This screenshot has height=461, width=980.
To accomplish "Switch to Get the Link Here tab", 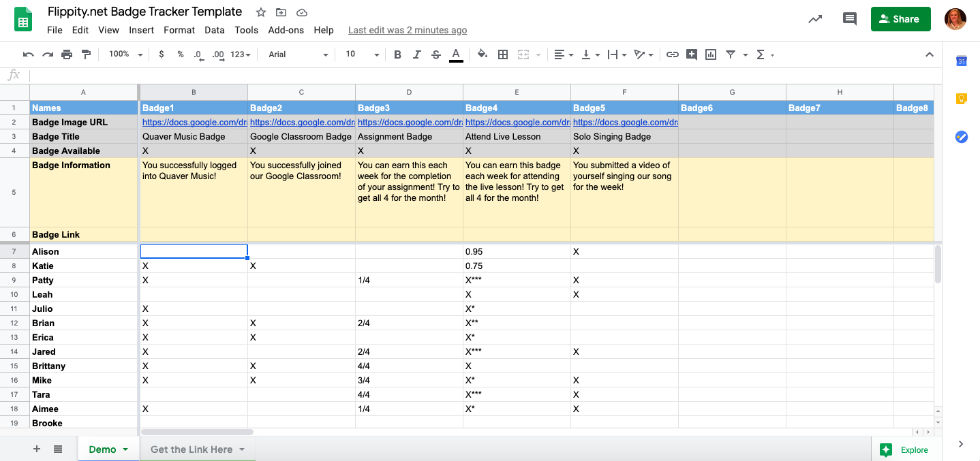I will [198, 449].
